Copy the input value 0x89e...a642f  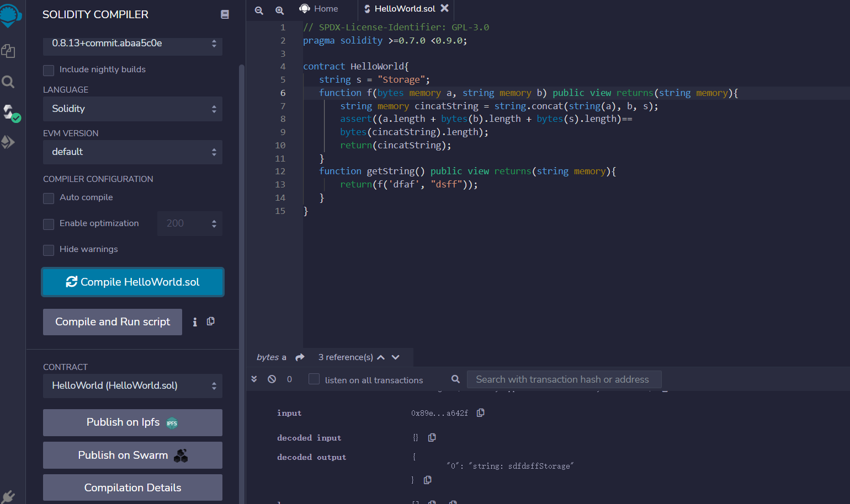(x=481, y=412)
